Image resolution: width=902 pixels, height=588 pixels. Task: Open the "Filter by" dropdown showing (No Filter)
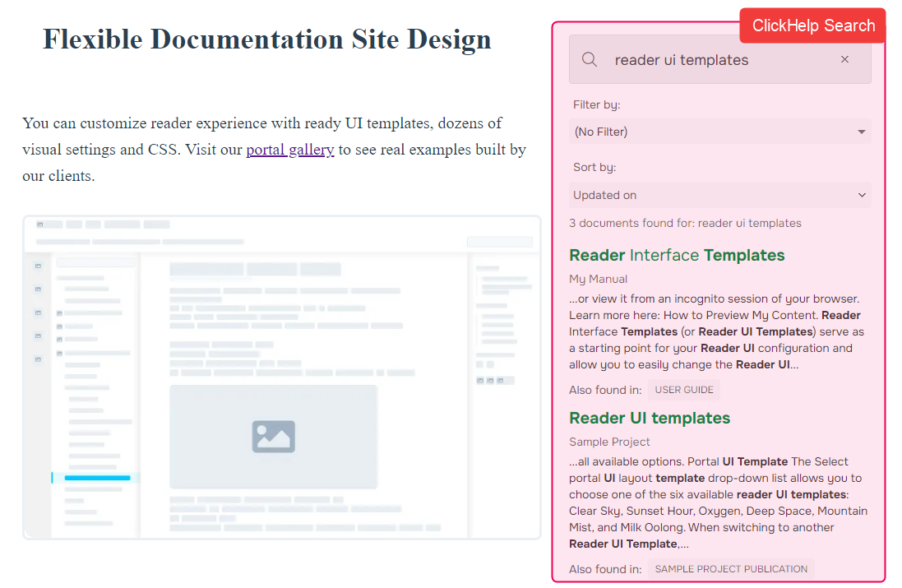pos(720,132)
